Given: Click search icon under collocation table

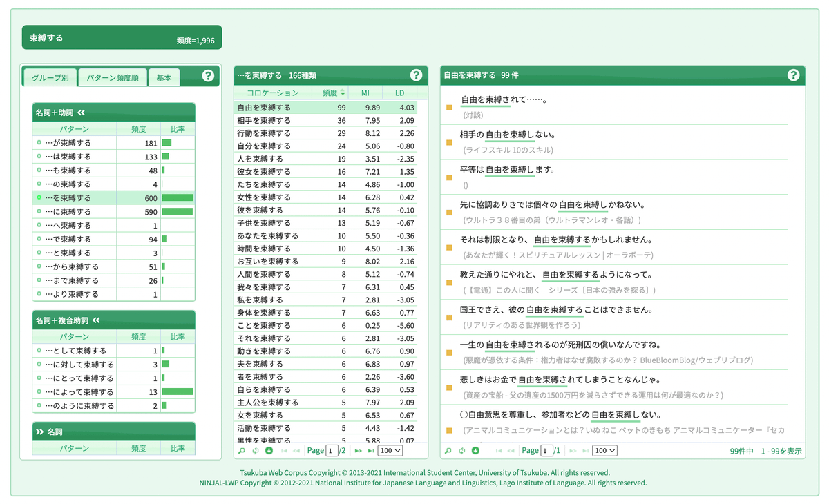Looking at the screenshot, I should click(x=242, y=451).
